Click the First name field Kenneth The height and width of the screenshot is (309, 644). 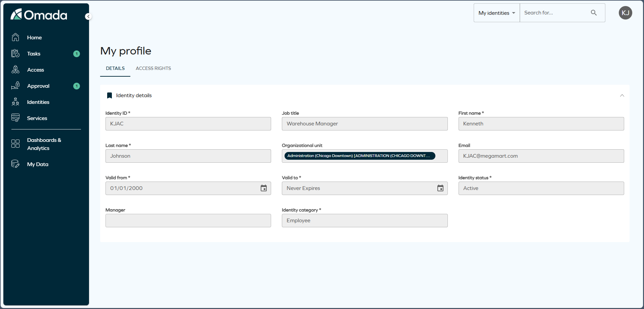point(541,124)
